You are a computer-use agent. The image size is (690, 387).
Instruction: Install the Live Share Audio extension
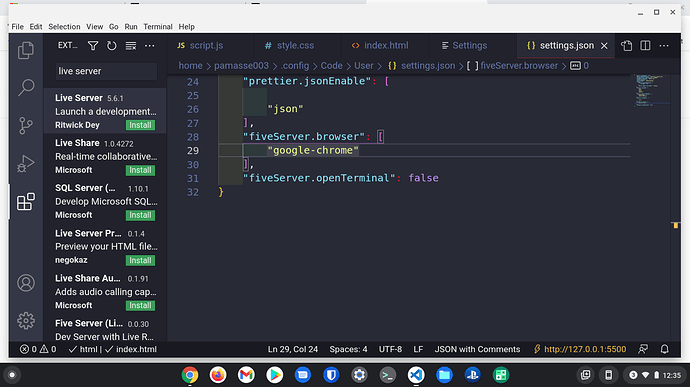click(140, 305)
